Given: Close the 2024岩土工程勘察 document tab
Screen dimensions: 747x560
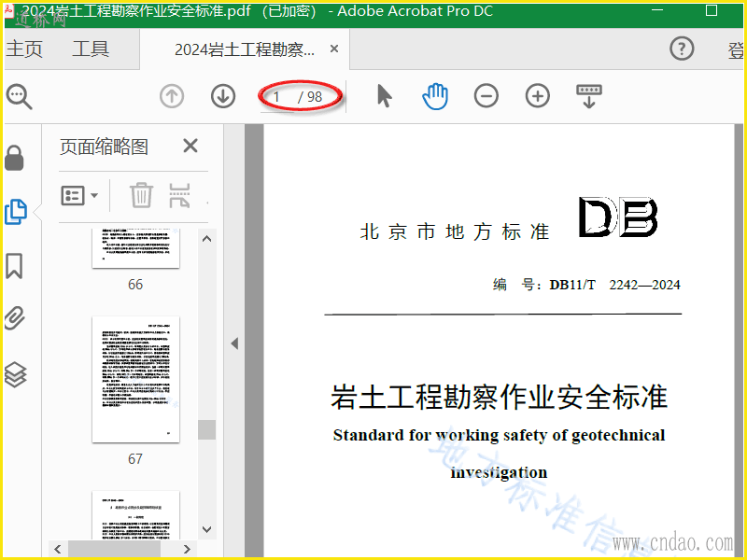Looking at the screenshot, I should click(334, 49).
